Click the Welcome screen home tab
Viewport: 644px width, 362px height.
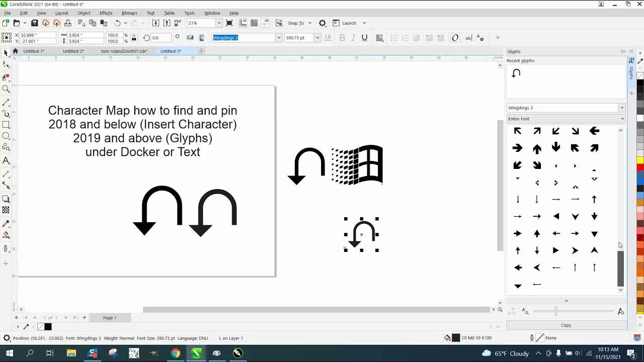coord(15,51)
